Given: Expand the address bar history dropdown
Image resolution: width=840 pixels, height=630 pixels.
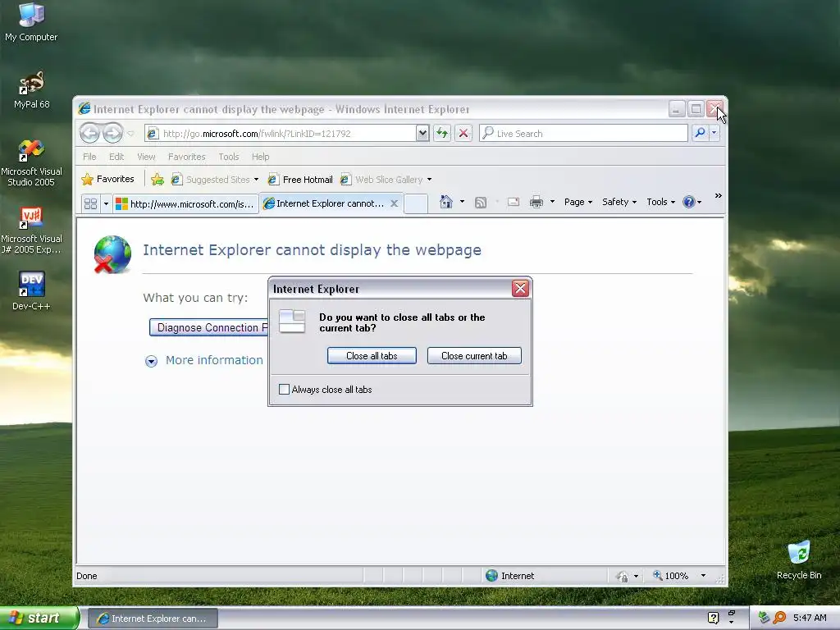Looking at the screenshot, I should (x=422, y=134).
